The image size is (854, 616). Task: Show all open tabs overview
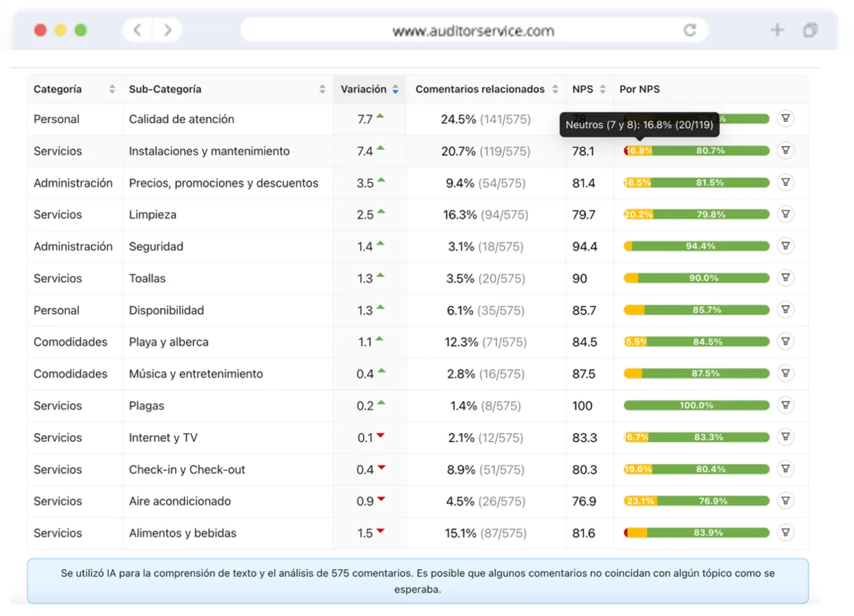[810, 30]
